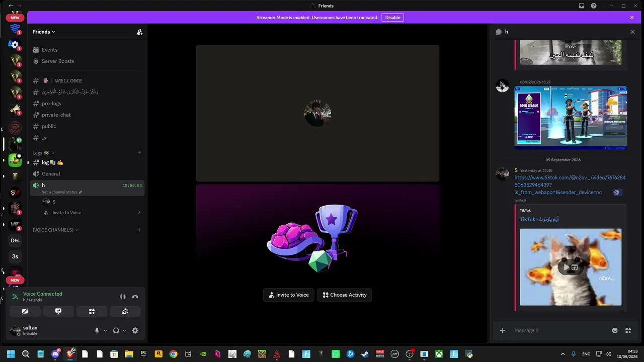
Task: Start screen share from voice panel
Action: [x=58, y=311]
